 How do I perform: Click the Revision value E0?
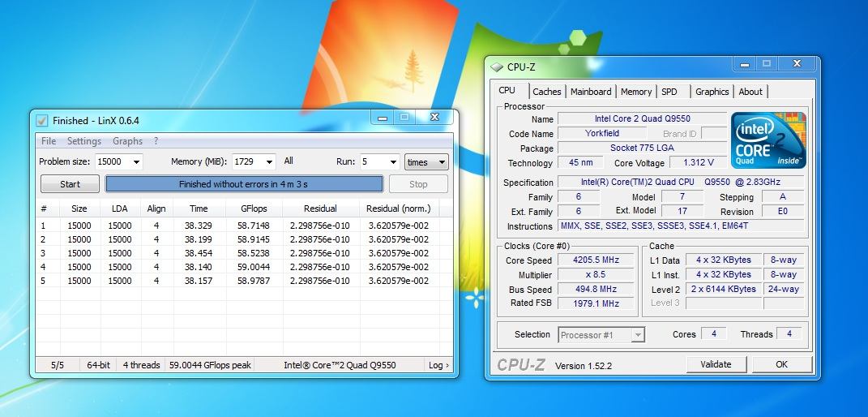[x=783, y=211]
